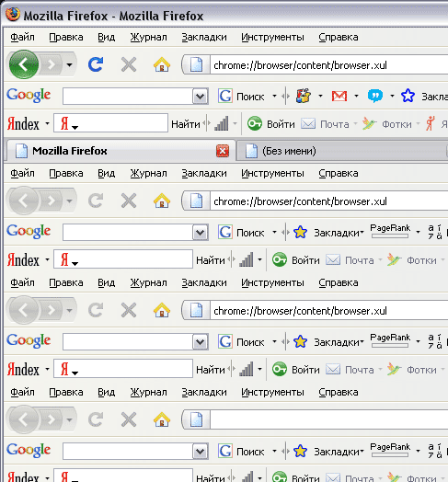
Task: Open PageRank dropdown arrow in first nested browser
Action: tap(418, 232)
